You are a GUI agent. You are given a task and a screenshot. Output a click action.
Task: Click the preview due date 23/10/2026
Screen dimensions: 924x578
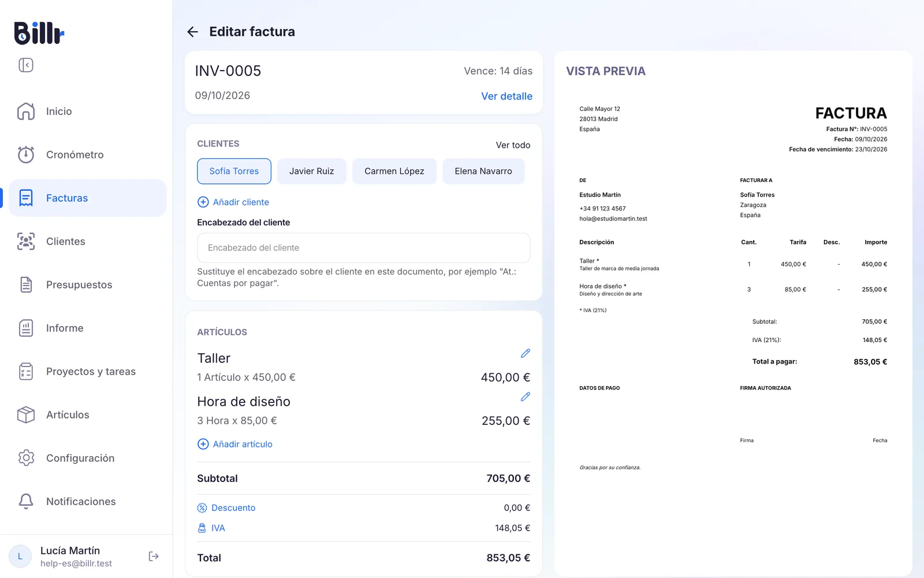pyautogui.click(x=871, y=149)
